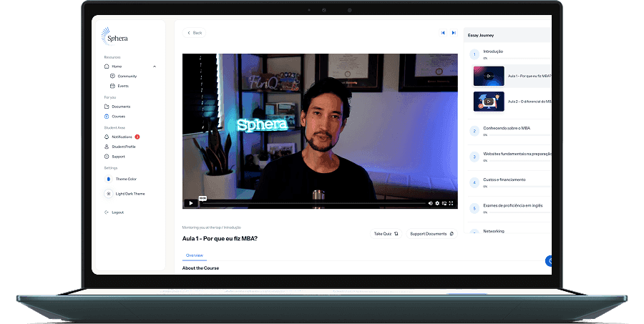Image resolution: width=644 pixels, height=324 pixels.
Task: Open Notifications in the sidebar
Action: coord(119,137)
